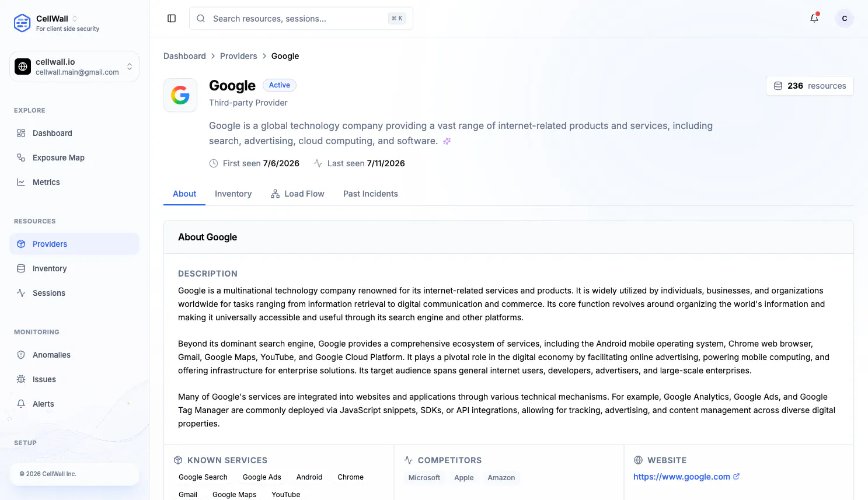Click the Active status badge
Screen dimensions: 868x500
[x=280, y=85]
